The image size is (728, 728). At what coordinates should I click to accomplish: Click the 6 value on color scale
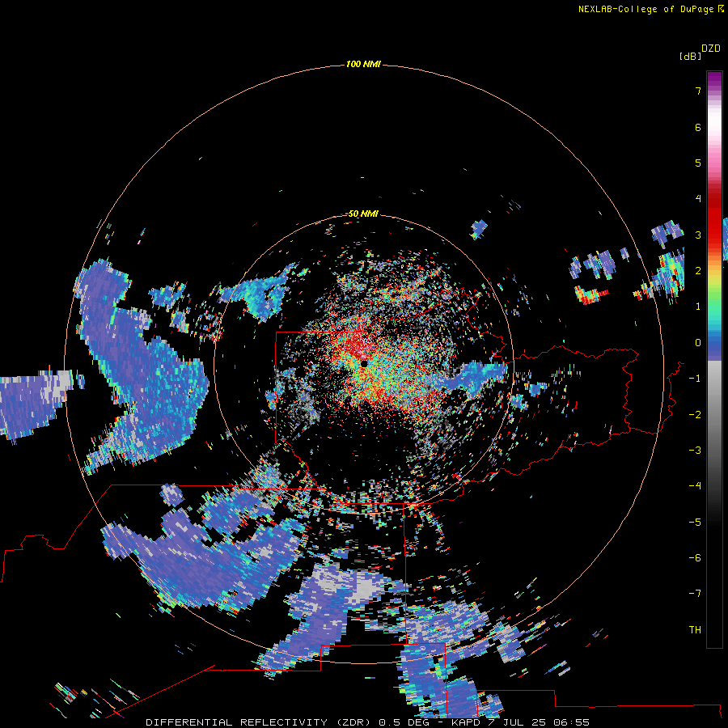pyautogui.click(x=698, y=127)
